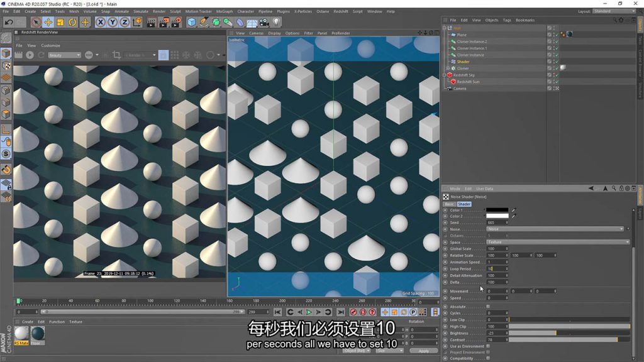
Task: Open the MoGraph menu
Action: point(225,11)
